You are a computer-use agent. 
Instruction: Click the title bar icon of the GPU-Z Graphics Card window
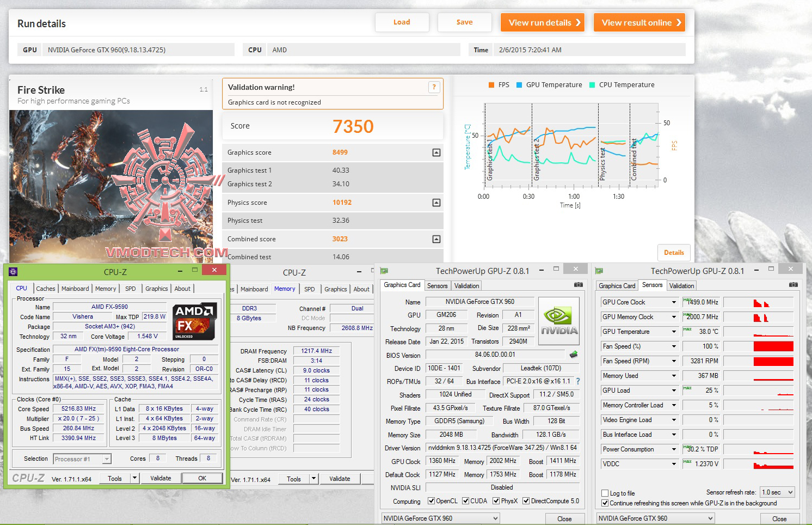click(384, 271)
